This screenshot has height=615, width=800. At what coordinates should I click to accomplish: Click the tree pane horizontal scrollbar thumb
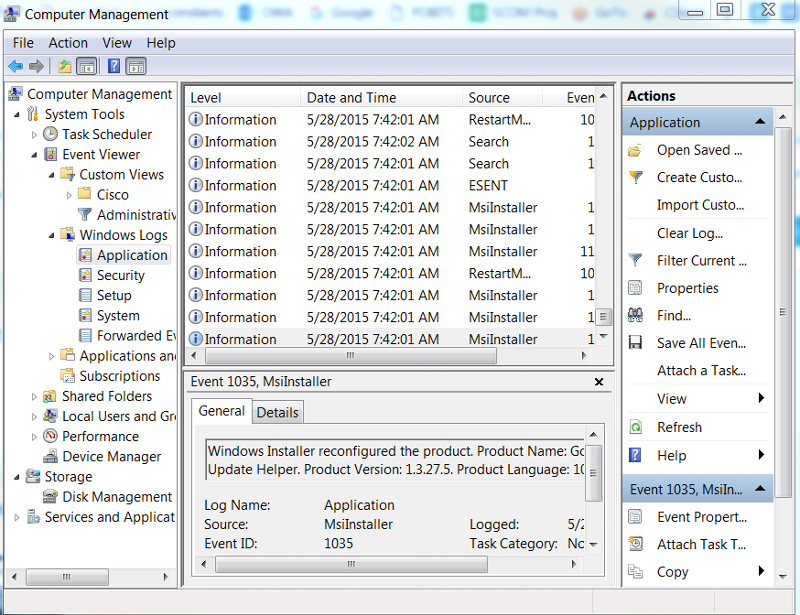pos(67,577)
